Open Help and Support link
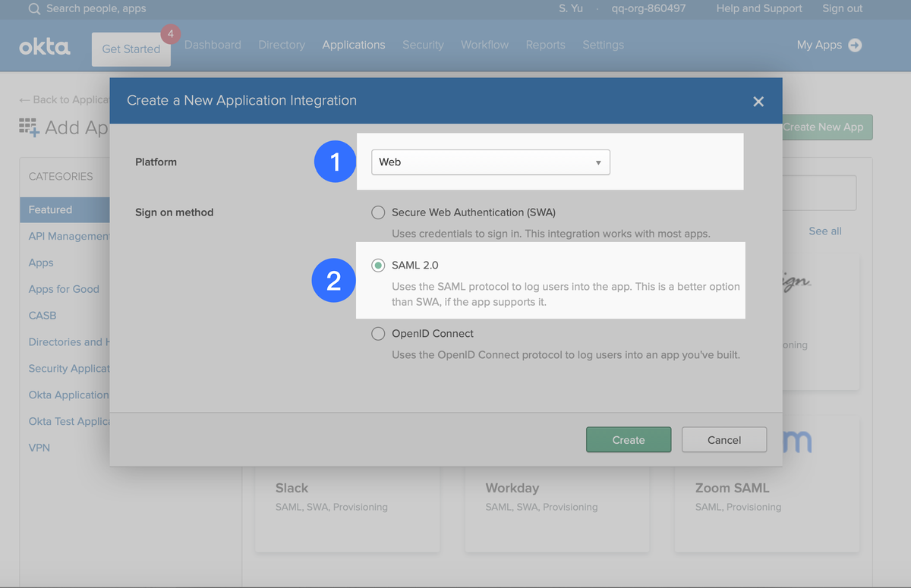 click(758, 8)
